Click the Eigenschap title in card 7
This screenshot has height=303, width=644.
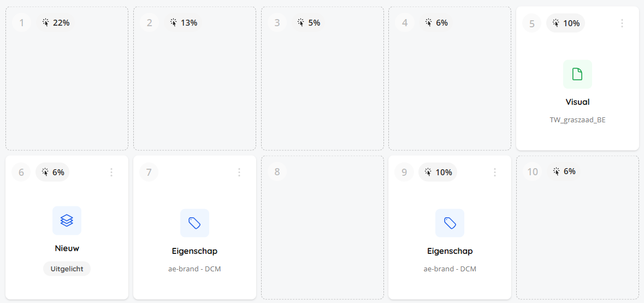194,251
